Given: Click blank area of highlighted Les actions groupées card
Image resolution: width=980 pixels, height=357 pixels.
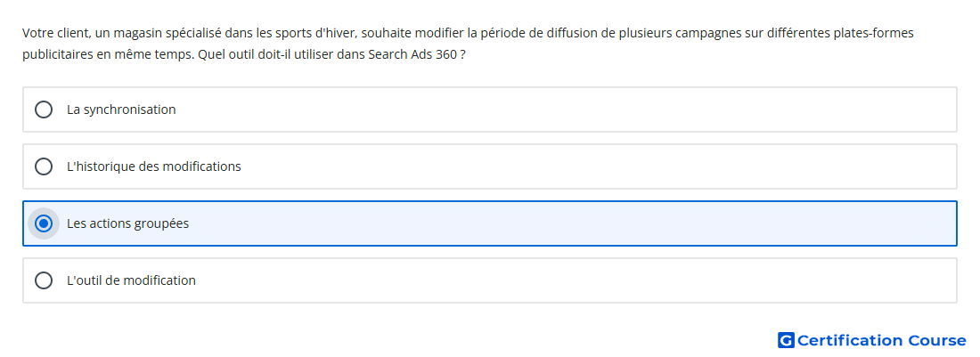Looking at the screenshot, I should coord(562,223).
